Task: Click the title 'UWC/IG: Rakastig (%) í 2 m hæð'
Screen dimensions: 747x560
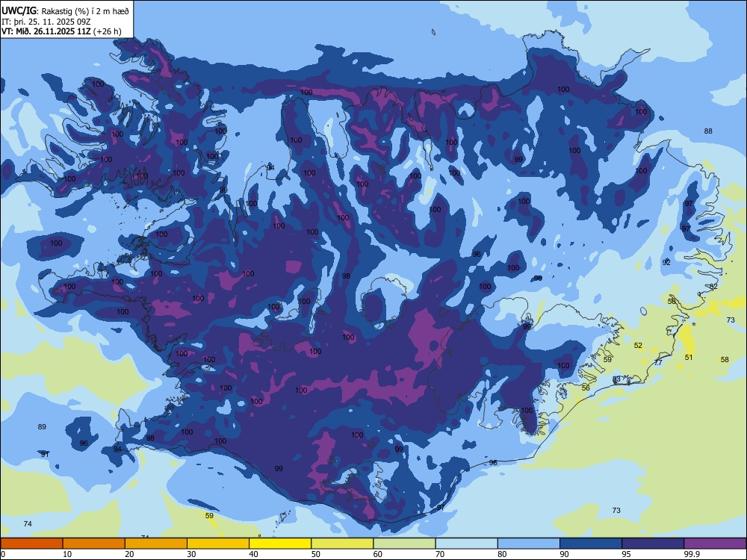Action: point(65,10)
